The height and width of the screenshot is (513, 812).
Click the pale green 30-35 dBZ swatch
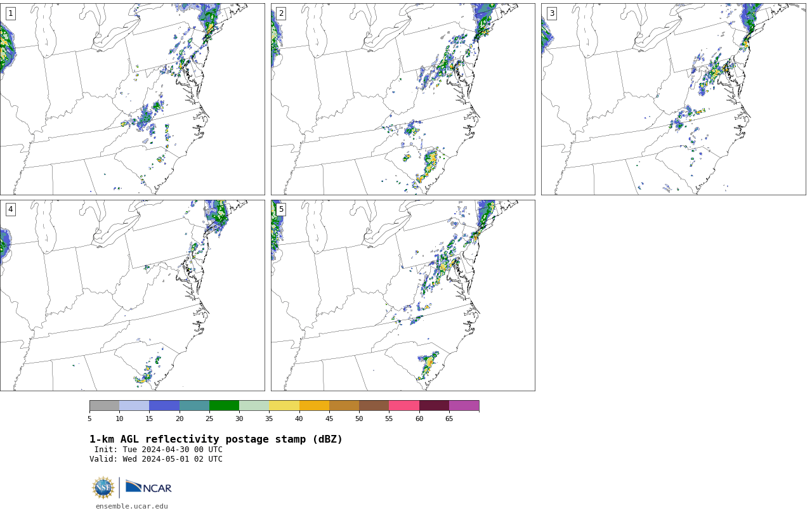coord(254,406)
